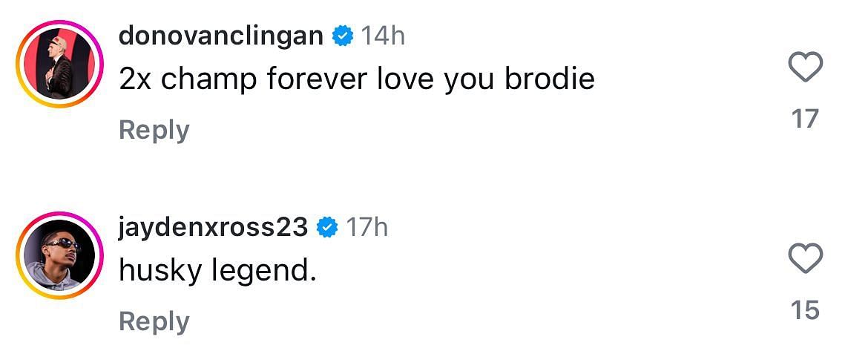Visit the jaydenxross23 username link
868x354 pixels.
click(x=214, y=228)
